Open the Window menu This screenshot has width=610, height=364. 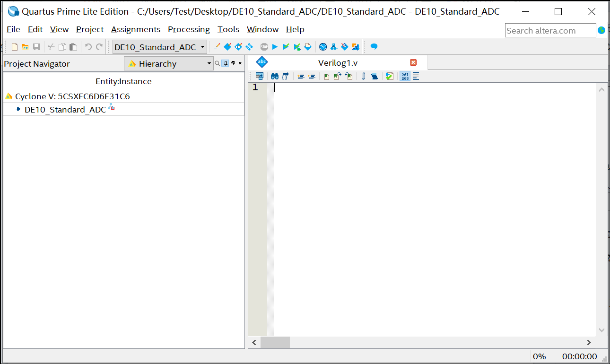(262, 29)
